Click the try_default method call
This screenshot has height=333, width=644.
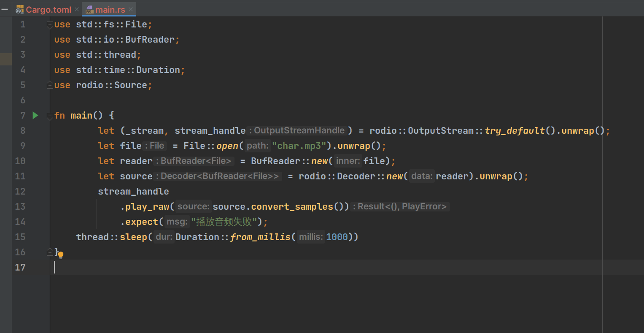click(515, 131)
